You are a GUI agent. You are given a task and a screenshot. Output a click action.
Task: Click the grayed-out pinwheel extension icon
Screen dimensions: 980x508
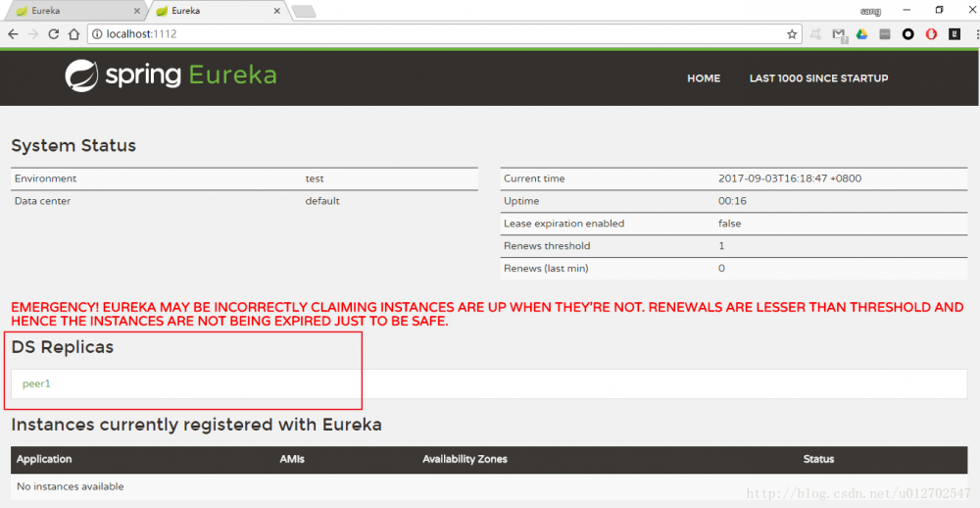(x=815, y=34)
